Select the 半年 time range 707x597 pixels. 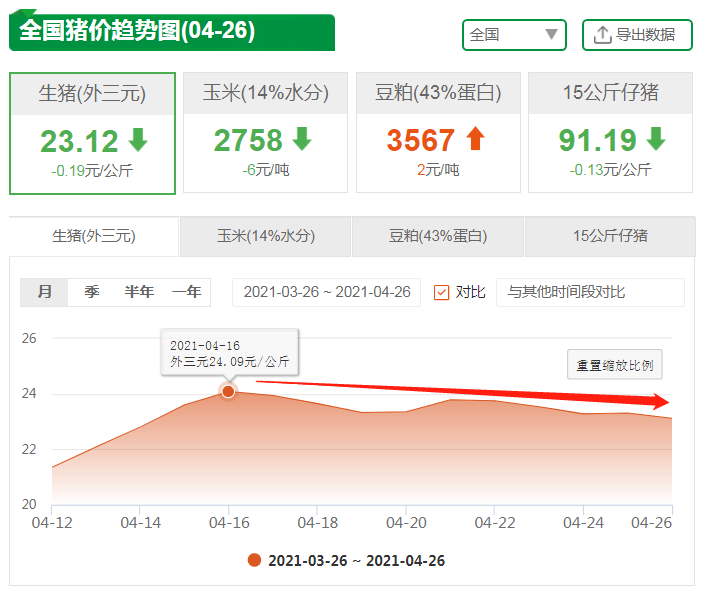(x=139, y=292)
